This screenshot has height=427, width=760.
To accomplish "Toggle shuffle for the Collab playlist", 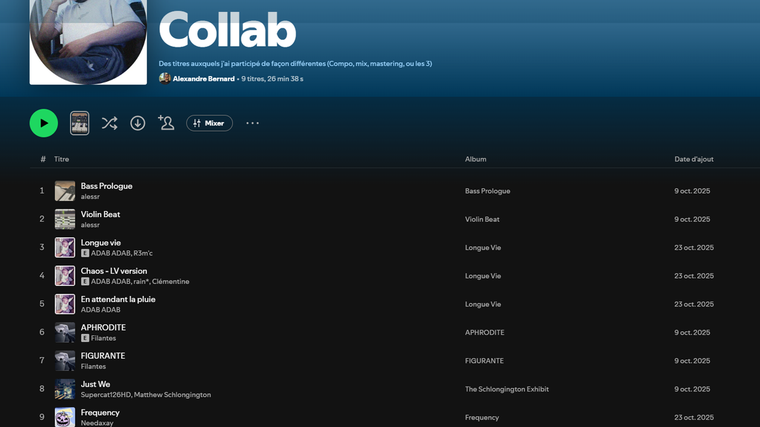I will (x=110, y=123).
